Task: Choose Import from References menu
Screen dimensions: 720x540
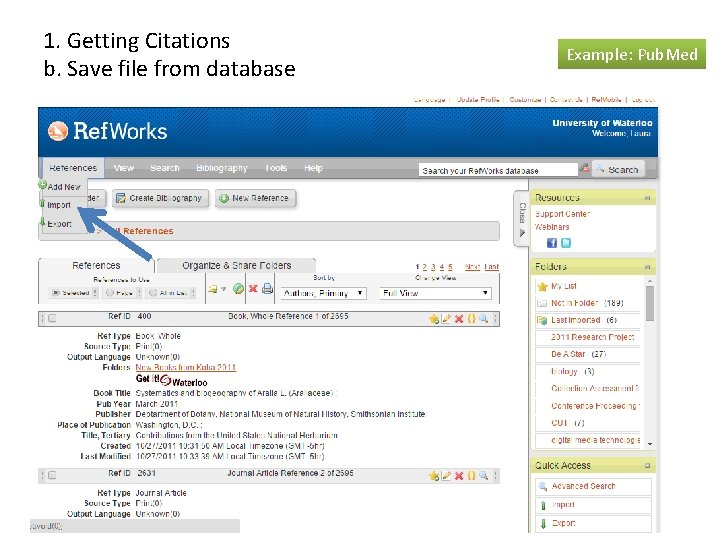Action: coord(59,205)
